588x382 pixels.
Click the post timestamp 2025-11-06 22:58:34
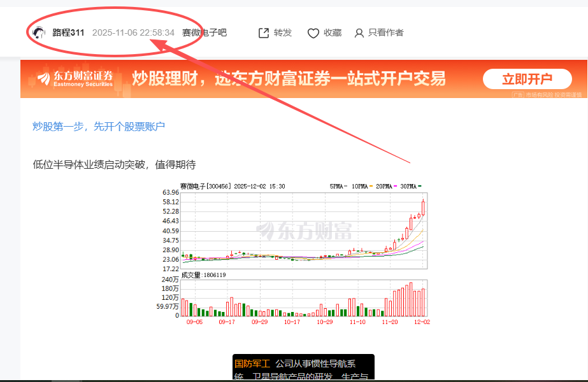tap(133, 32)
